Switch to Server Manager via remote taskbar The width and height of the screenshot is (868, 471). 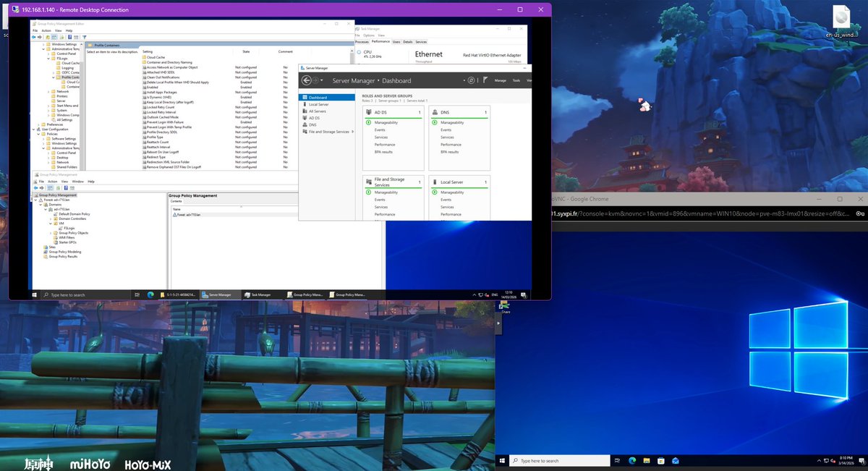click(221, 294)
